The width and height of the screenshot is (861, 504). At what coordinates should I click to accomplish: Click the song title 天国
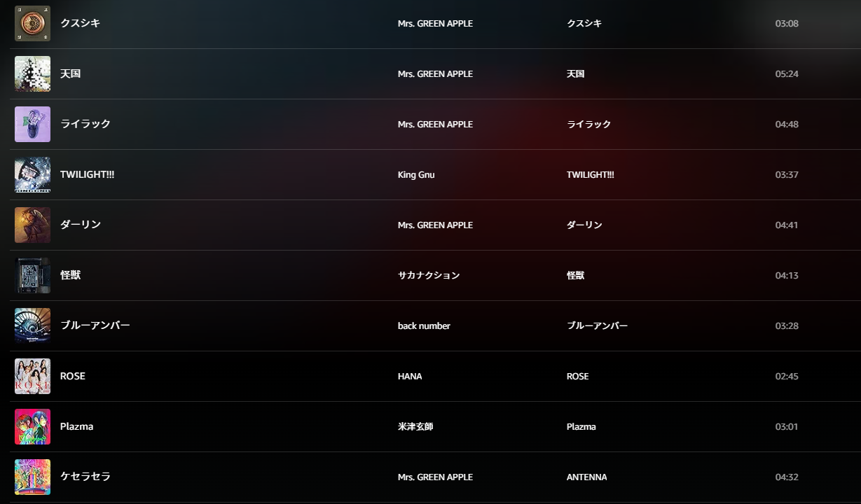click(70, 73)
